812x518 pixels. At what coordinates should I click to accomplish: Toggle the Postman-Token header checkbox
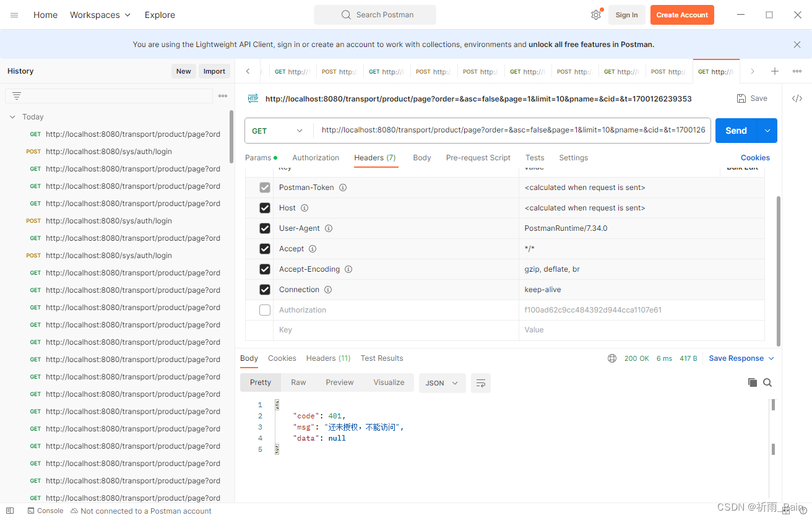265,188
